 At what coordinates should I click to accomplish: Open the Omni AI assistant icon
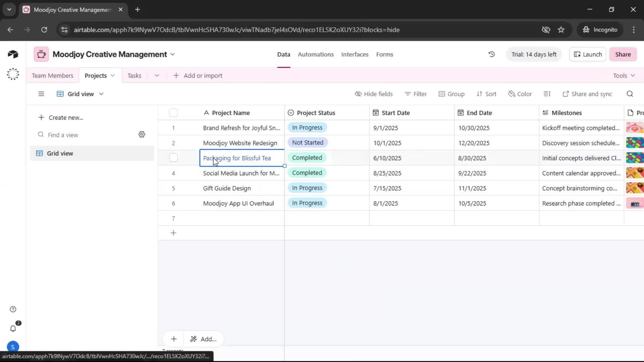point(13,74)
